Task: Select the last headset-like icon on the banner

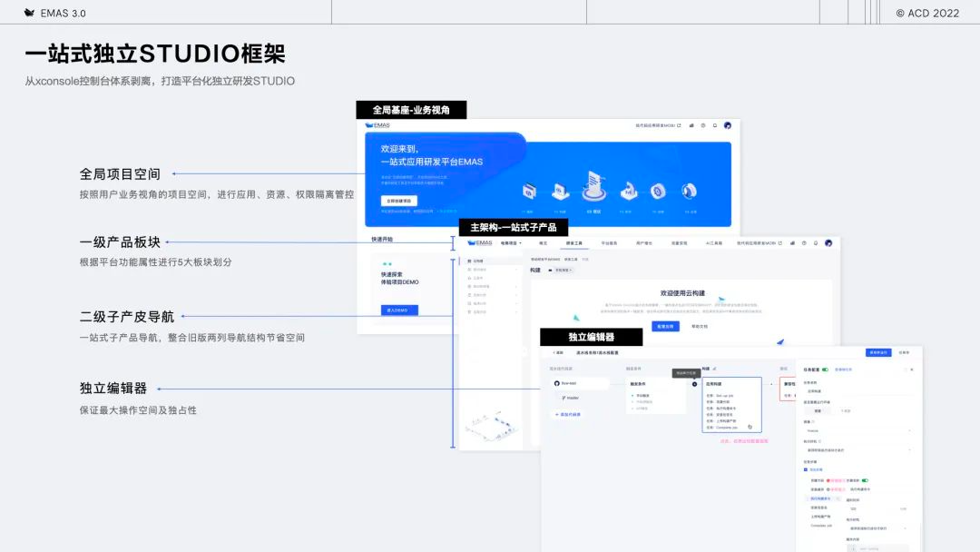Action: click(689, 191)
